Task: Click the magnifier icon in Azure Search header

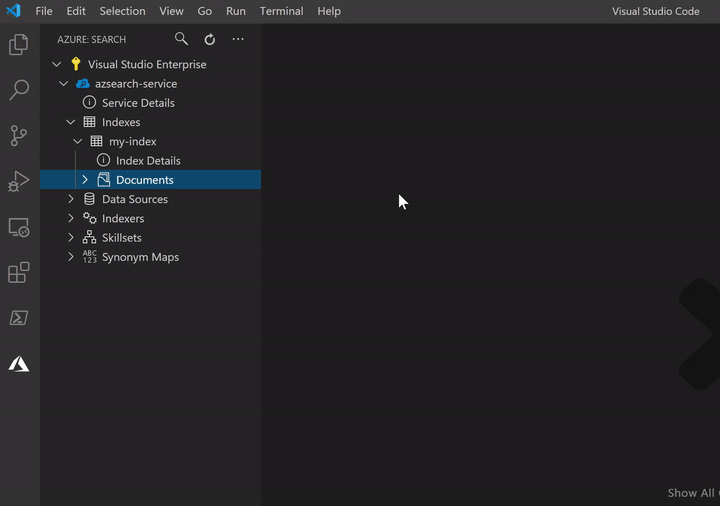Action: pyautogui.click(x=181, y=39)
